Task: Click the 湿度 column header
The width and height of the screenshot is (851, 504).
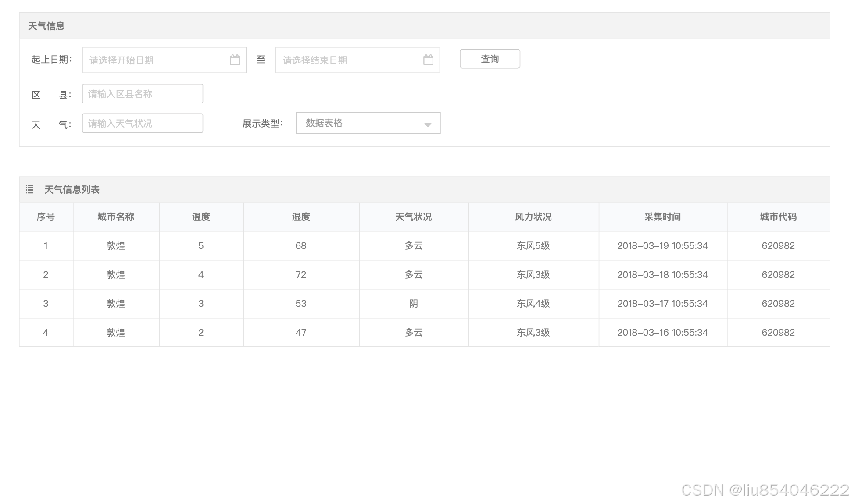Action: tap(301, 217)
